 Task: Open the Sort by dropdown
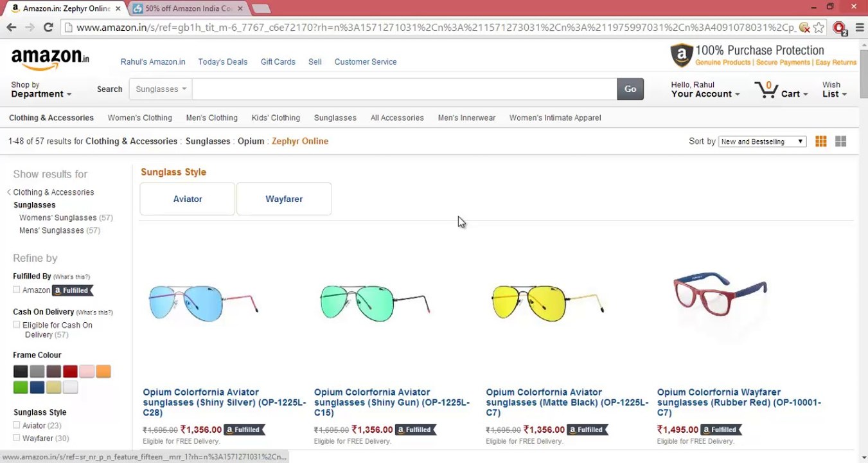(762, 141)
